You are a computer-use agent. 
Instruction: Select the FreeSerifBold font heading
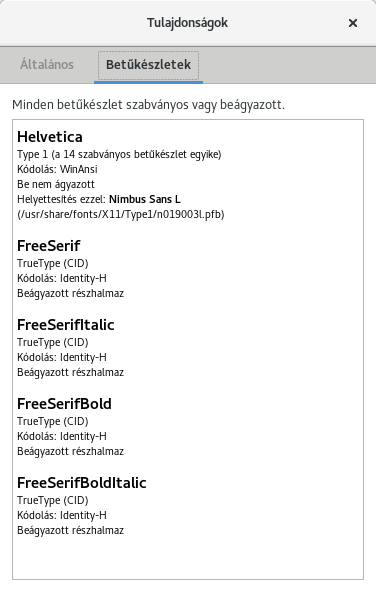[x=64, y=404]
